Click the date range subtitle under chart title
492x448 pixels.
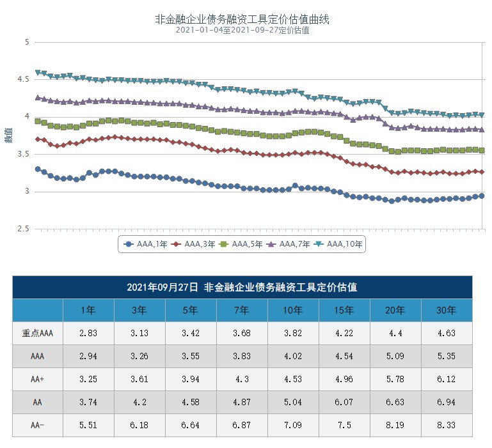coord(242,30)
